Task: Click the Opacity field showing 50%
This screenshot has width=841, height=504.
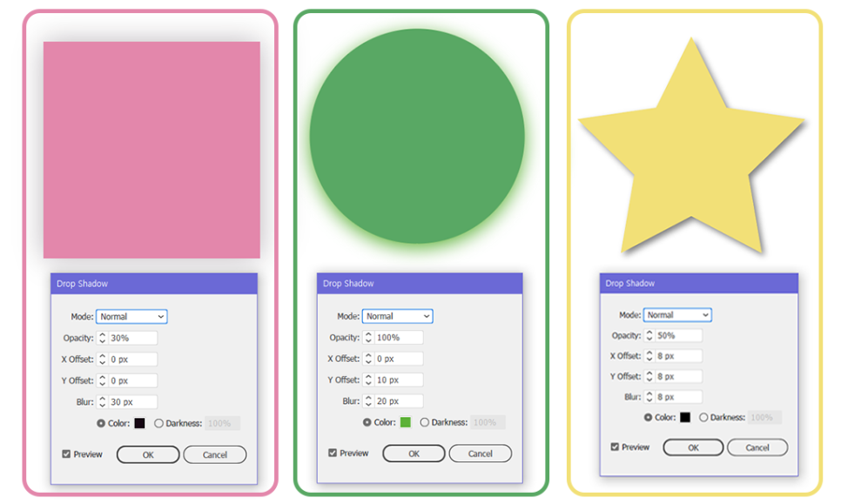Action: tap(678, 335)
